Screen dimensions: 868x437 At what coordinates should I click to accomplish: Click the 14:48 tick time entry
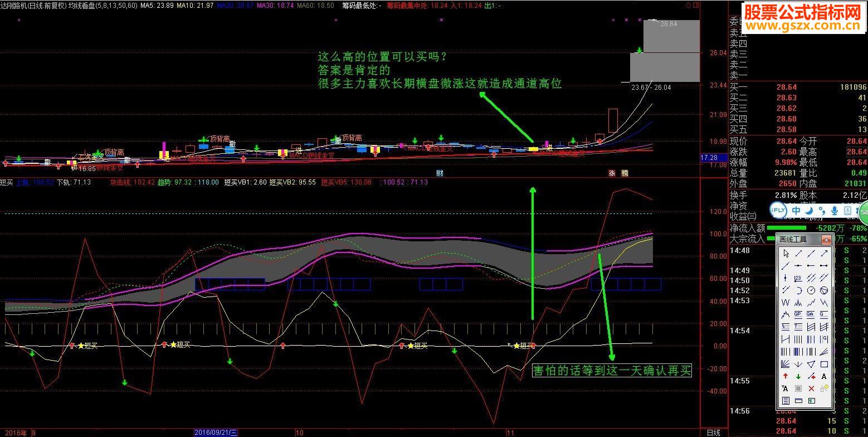740,251
